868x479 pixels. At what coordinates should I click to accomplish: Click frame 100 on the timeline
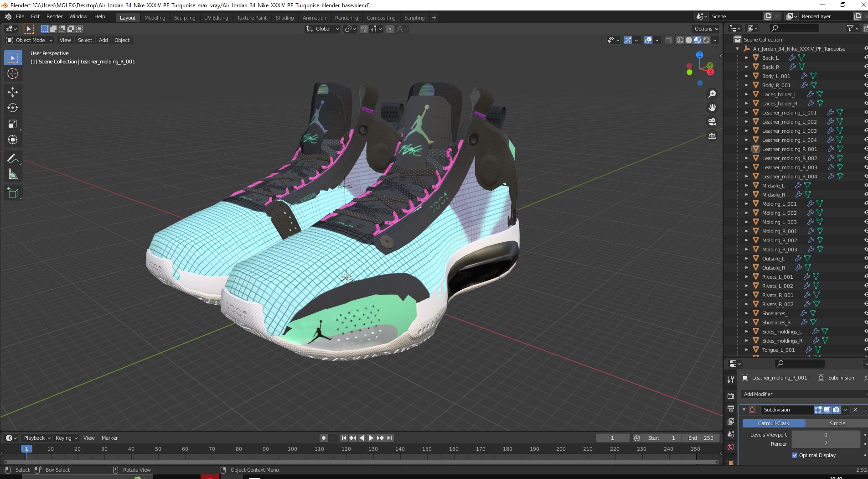tap(292, 449)
